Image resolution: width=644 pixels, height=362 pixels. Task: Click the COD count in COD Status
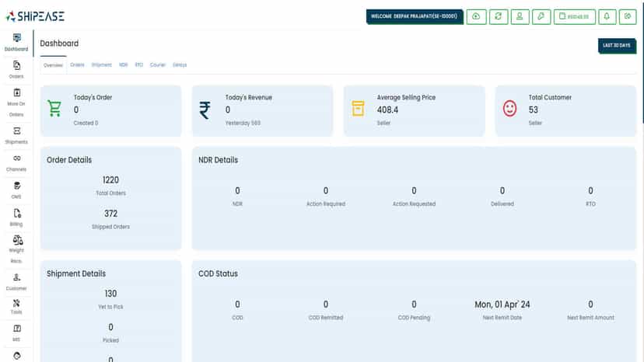[x=237, y=305]
